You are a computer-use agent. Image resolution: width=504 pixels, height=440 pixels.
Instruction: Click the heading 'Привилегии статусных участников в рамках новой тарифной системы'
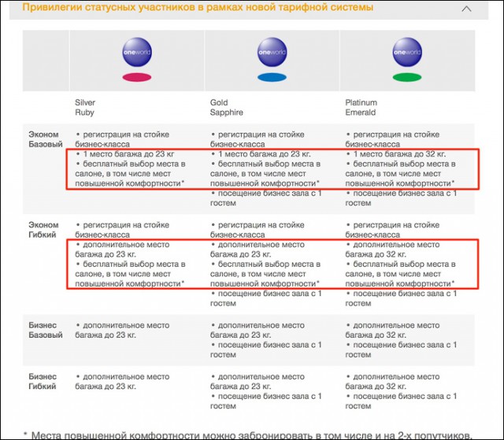click(x=198, y=7)
